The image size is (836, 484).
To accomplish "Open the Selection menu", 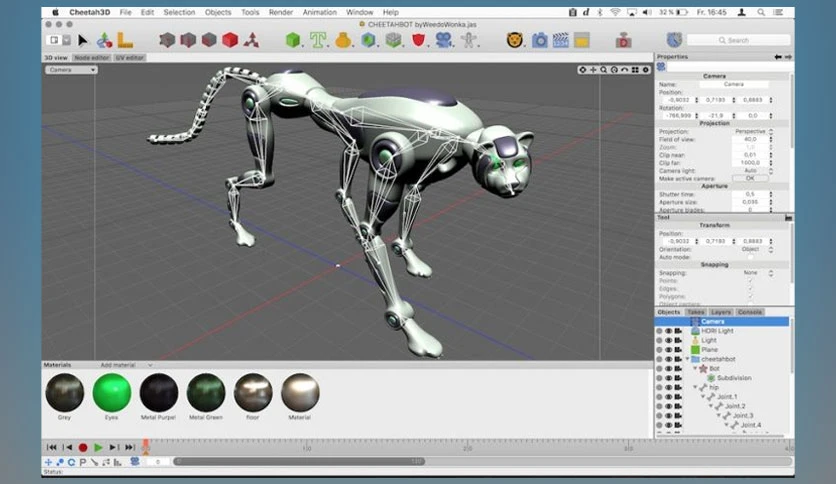I will (x=179, y=12).
